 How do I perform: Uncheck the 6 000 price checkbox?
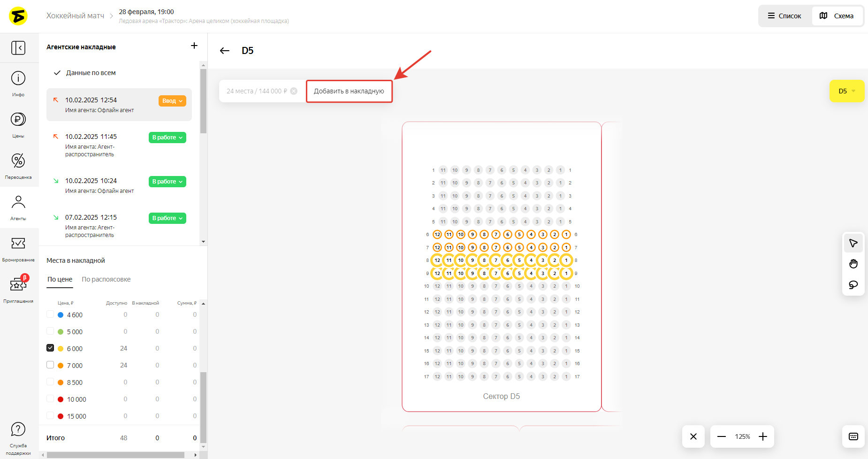click(x=50, y=348)
